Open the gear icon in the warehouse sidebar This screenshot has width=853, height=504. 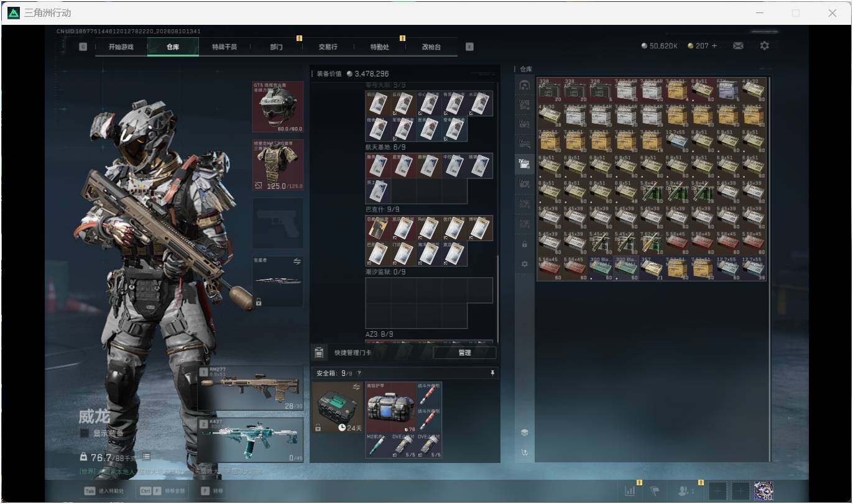[524, 264]
